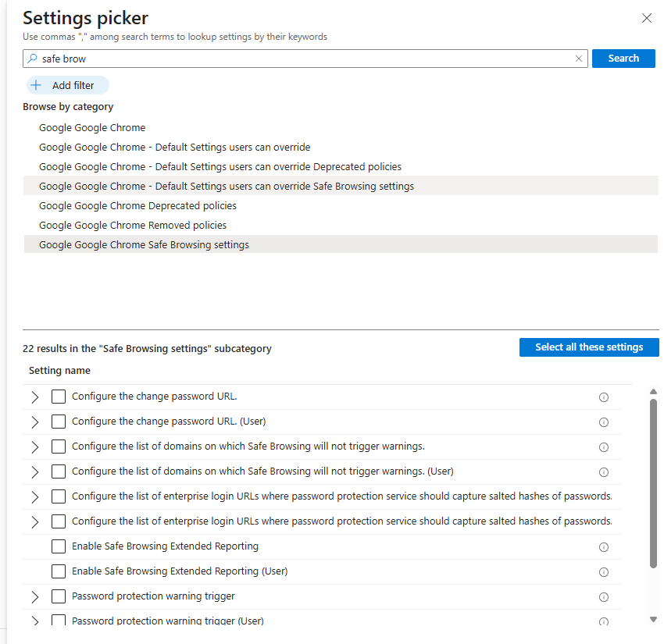Click info icon for Enable Safe Browsing Extended Reporting (User)
This screenshot has width=664, height=644.
(x=603, y=572)
